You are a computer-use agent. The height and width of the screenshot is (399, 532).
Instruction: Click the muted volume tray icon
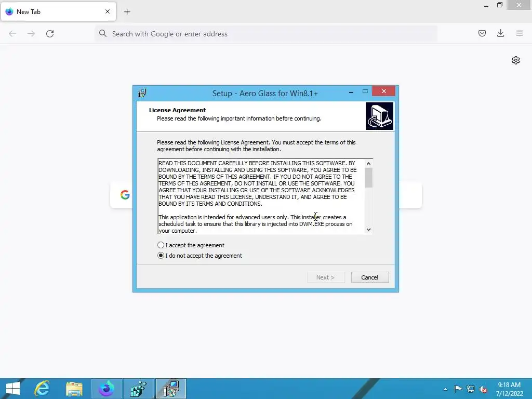click(483, 389)
